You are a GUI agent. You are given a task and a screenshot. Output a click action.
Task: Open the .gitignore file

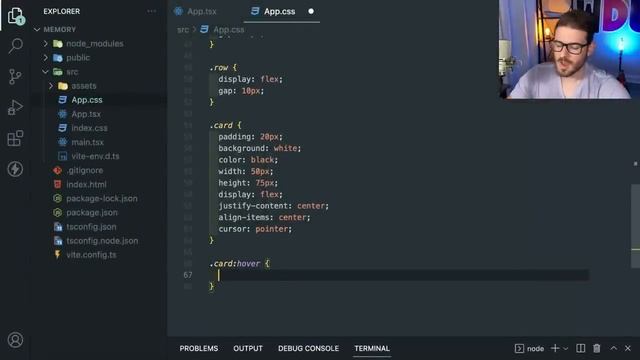[84, 170]
